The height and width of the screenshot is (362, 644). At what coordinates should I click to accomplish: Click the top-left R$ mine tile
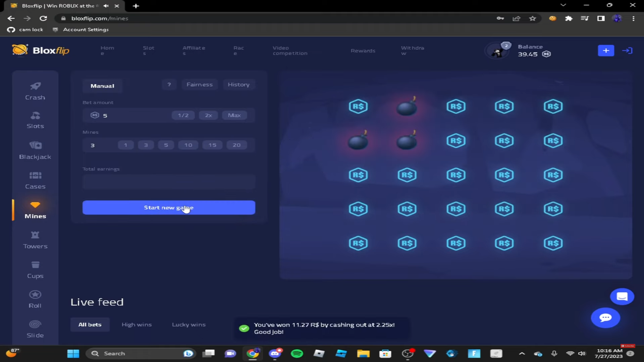[358, 107]
